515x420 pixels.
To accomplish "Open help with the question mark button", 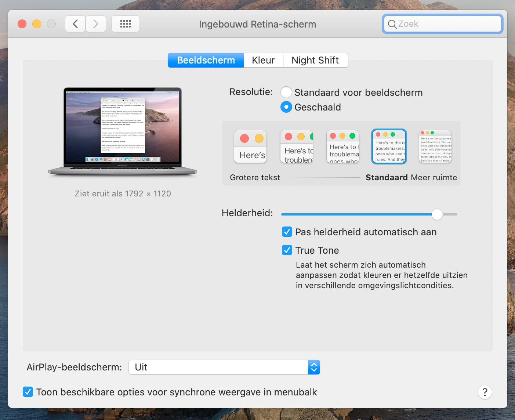I will point(485,392).
